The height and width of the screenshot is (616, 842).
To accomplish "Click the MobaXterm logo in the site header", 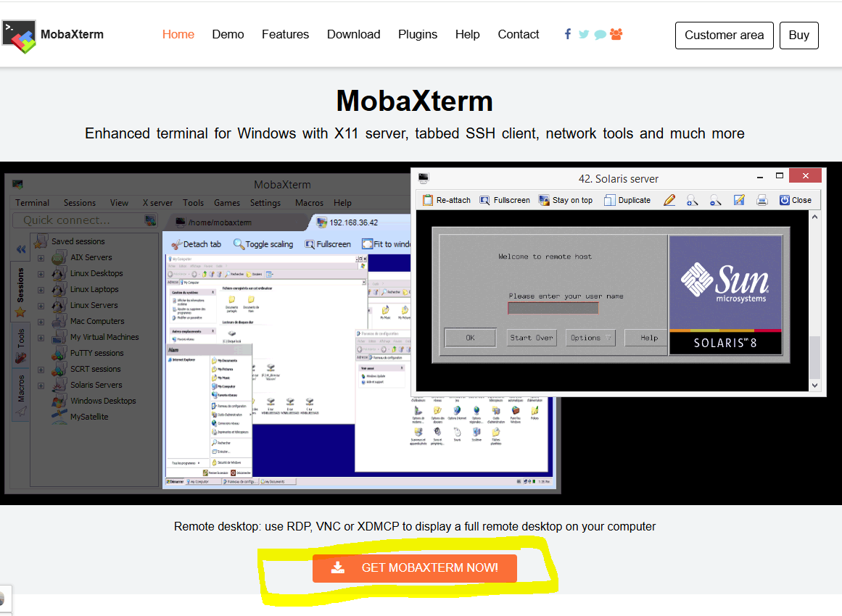I will tap(19, 36).
